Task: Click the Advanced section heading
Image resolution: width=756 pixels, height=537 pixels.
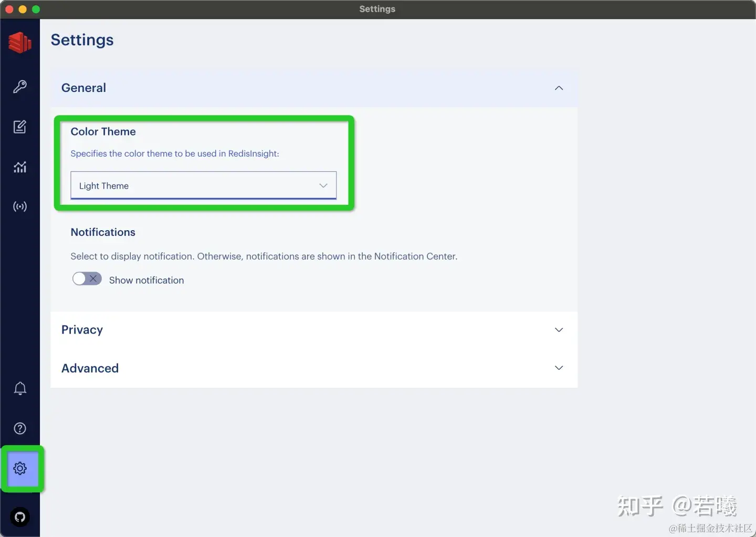Action: 90,368
